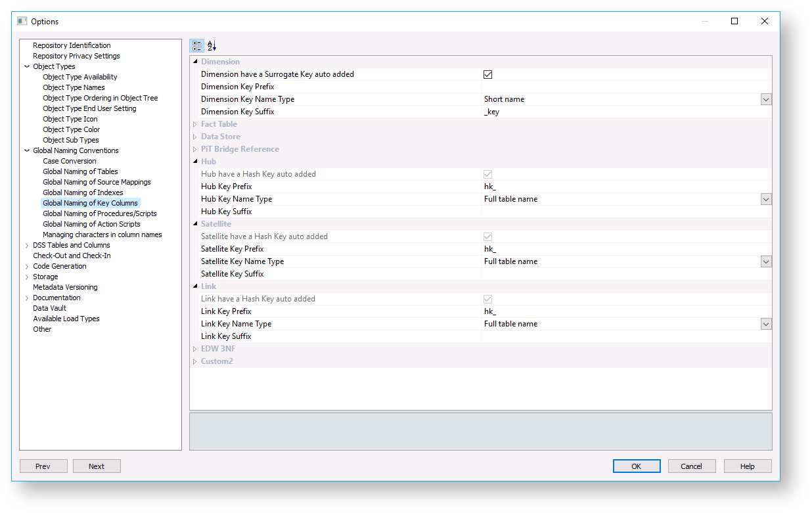Select Available Load Types in tree
The height and width of the screenshot is (513, 812).
[x=66, y=319]
